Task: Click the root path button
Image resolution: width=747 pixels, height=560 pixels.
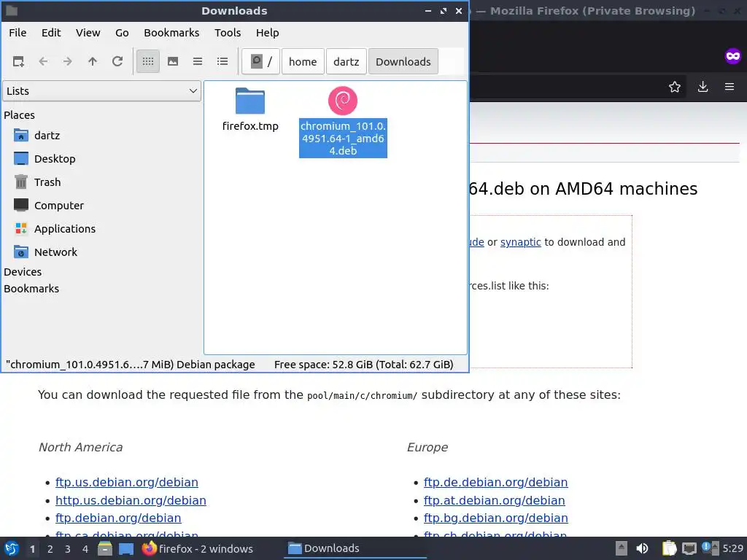Action: [x=260, y=61]
